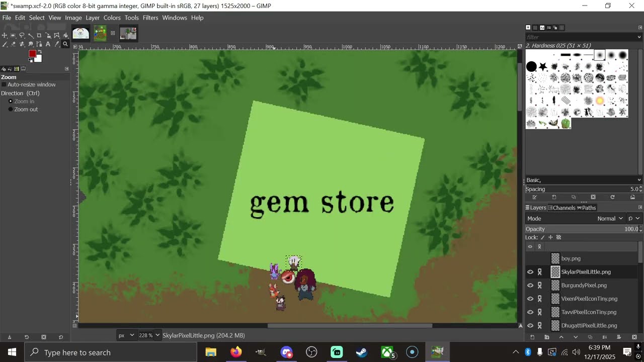Click the foreground red color swatch
This screenshot has width=644, height=362.
tap(33, 53)
